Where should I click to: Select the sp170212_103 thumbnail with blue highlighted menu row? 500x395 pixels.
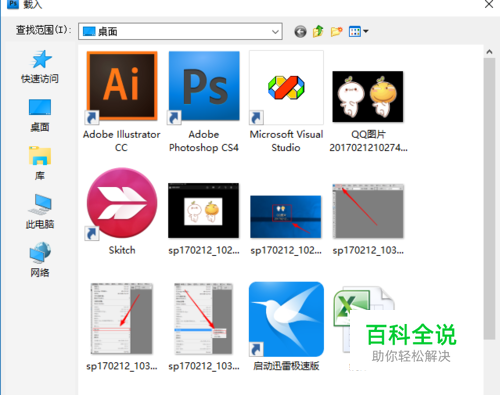pos(204,318)
